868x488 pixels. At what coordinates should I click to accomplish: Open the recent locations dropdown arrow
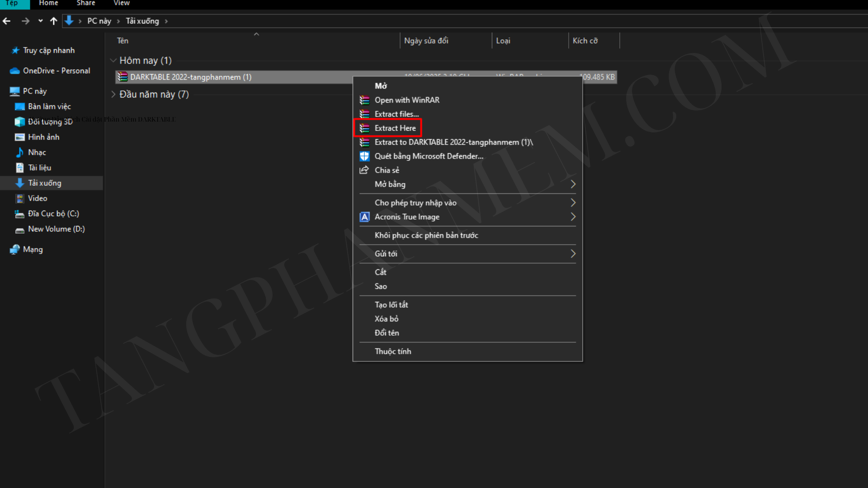41,21
